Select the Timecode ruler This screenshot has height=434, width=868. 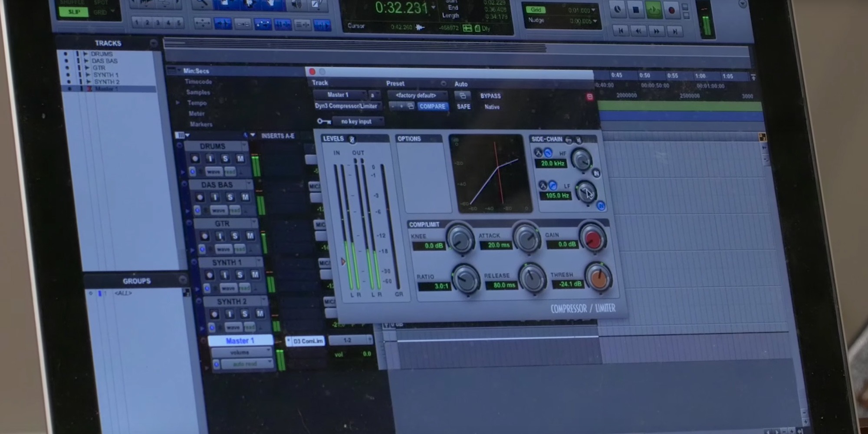point(198,82)
